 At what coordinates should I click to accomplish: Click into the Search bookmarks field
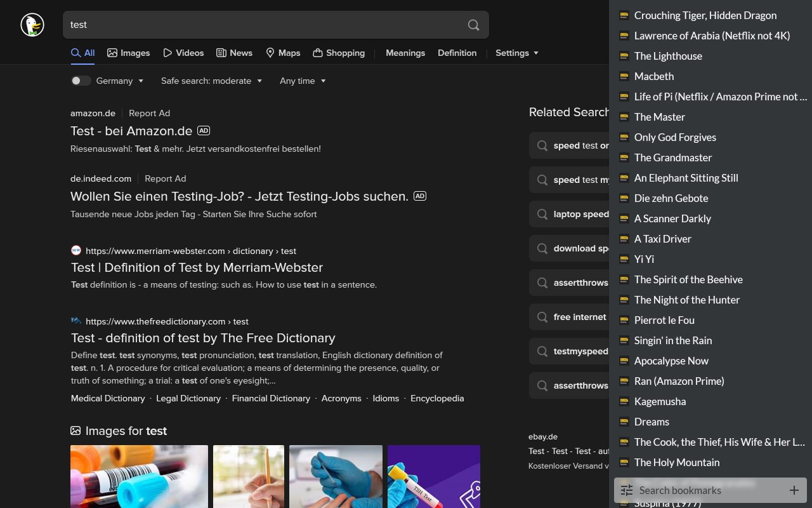(x=710, y=490)
